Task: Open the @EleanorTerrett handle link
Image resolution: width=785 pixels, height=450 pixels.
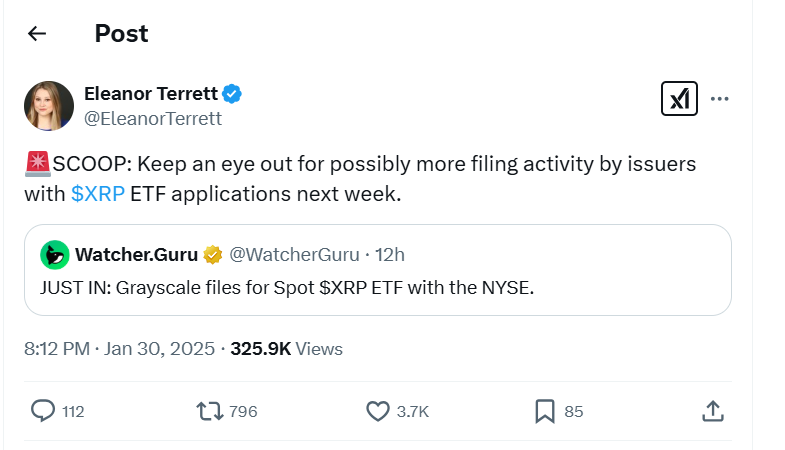Action: 153,118
